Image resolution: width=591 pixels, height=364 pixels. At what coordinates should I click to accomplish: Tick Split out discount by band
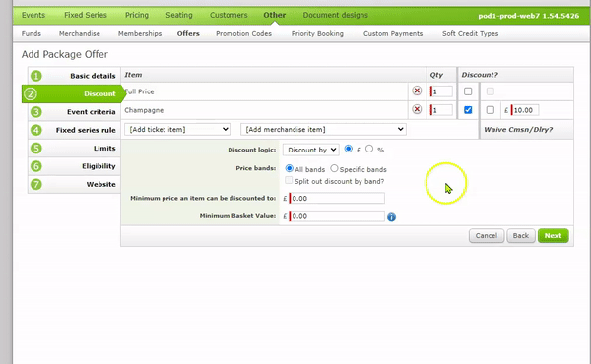pos(289,180)
